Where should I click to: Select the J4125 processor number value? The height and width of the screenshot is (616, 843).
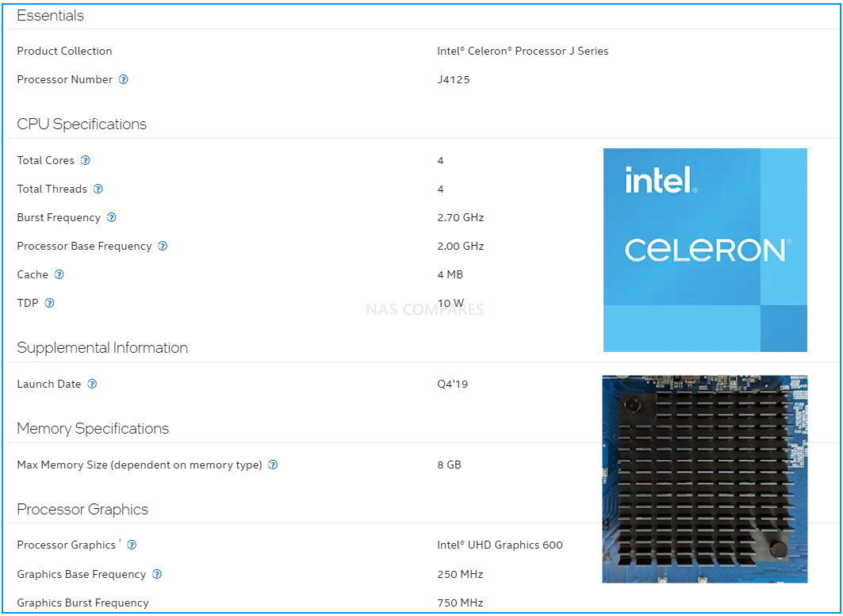pos(454,79)
